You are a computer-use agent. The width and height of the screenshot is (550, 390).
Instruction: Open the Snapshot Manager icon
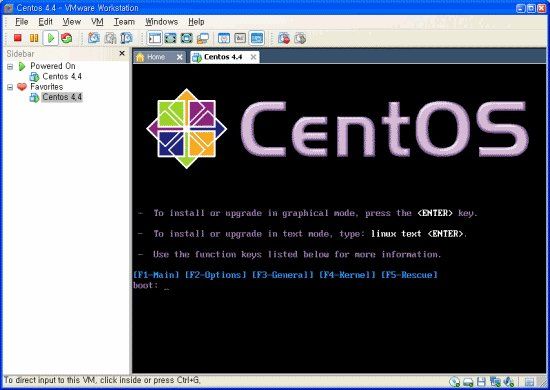pos(126,38)
